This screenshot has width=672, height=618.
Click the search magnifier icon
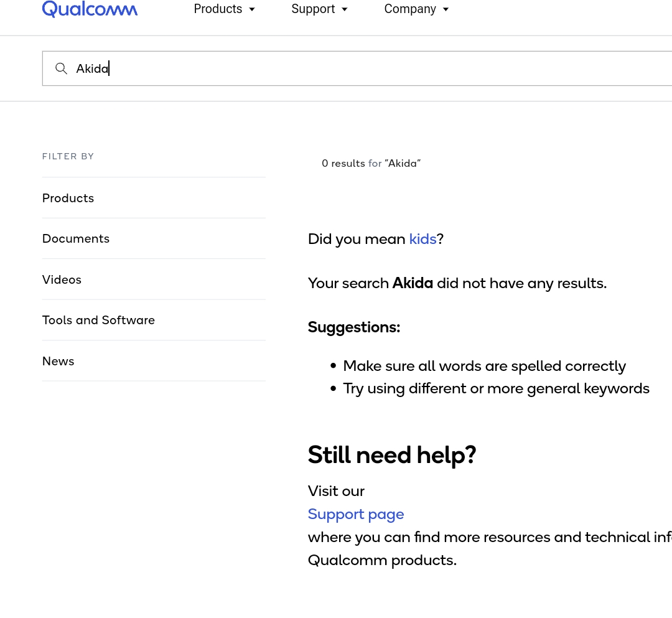pyautogui.click(x=61, y=68)
